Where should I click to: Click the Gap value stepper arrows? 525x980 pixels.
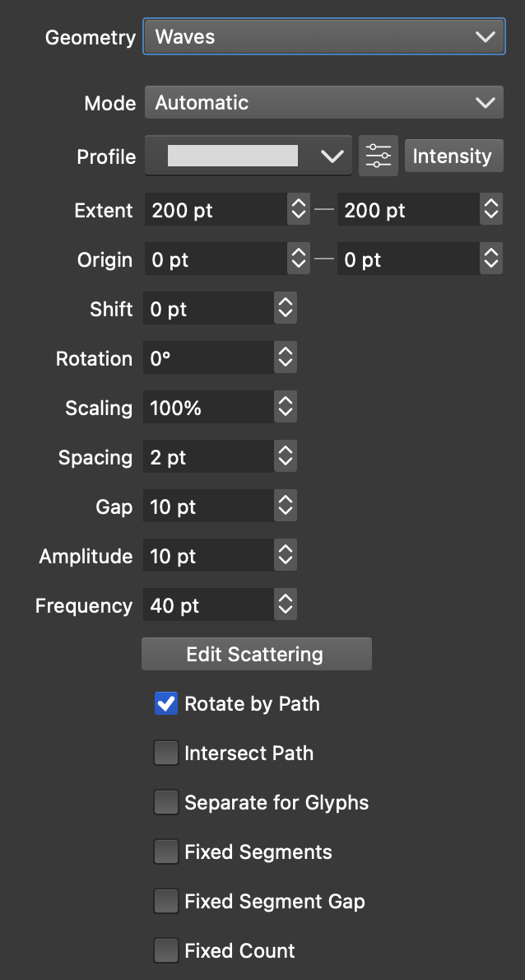click(286, 506)
